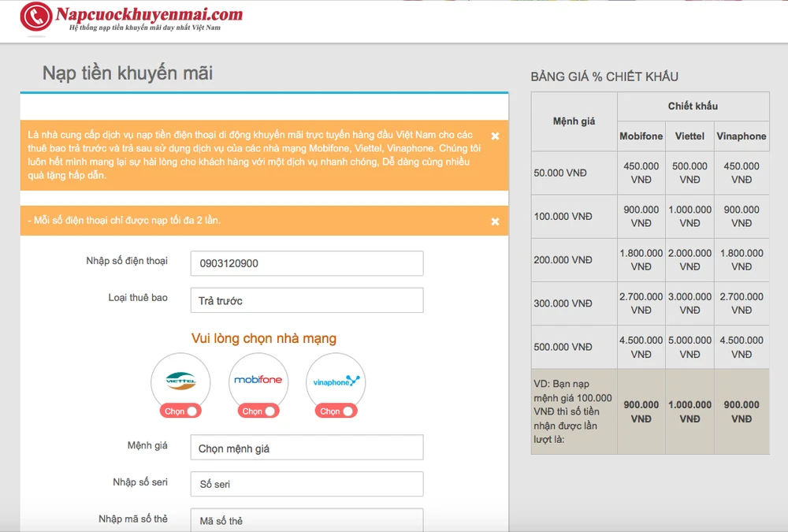The height and width of the screenshot is (532, 788).
Task: Click the red phone logo icon
Action: click(x=35, y=17)
